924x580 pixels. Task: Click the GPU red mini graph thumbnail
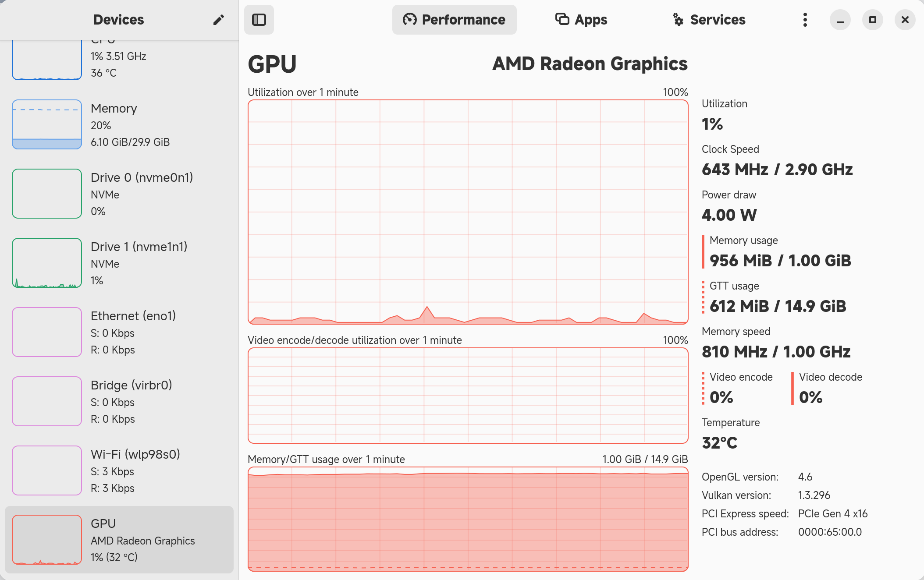[47, 540]
